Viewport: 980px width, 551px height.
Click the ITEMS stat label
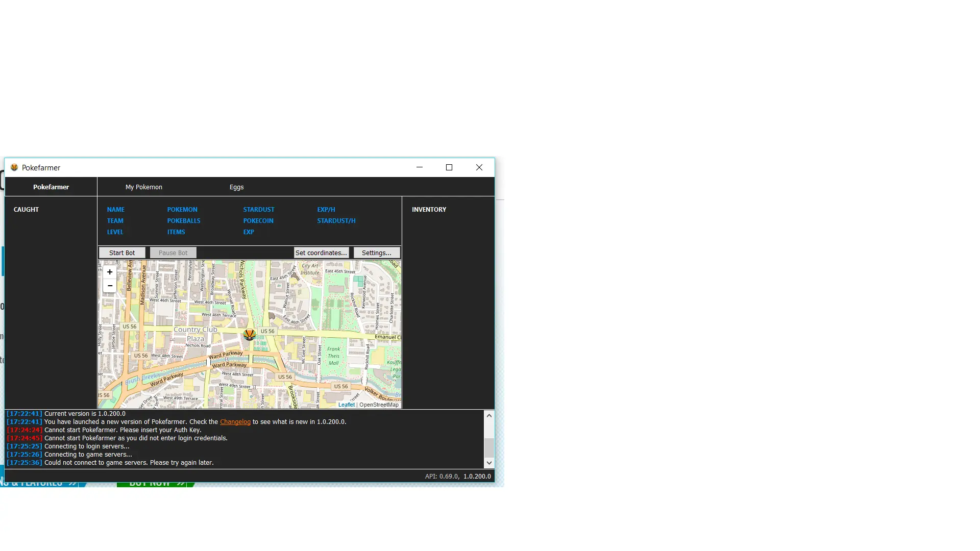pos(176,232)
